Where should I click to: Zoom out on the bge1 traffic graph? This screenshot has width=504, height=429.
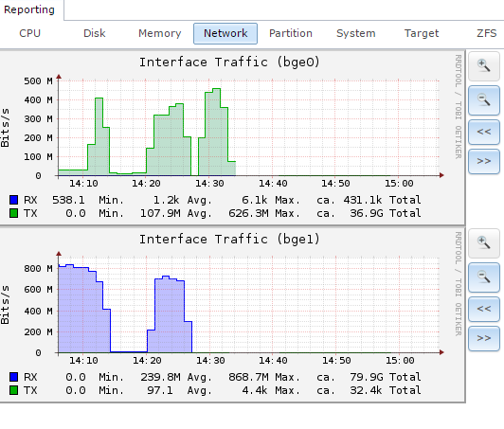pyautogui.click(x=484, y=277)
